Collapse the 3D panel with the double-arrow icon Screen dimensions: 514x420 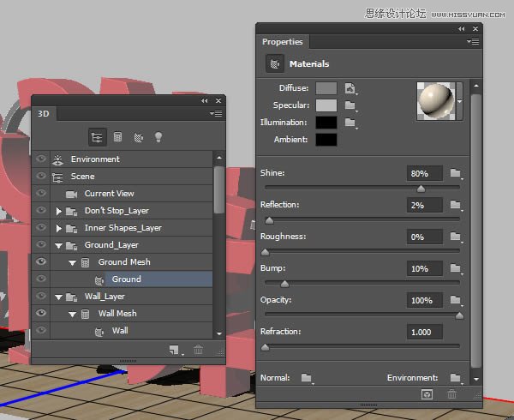[x=204, y=100]
